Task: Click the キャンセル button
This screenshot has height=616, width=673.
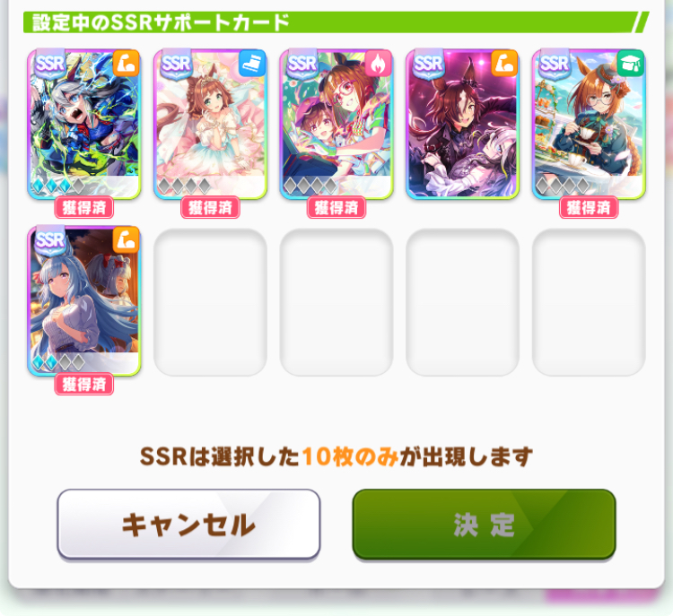Action: coord(188,525)
